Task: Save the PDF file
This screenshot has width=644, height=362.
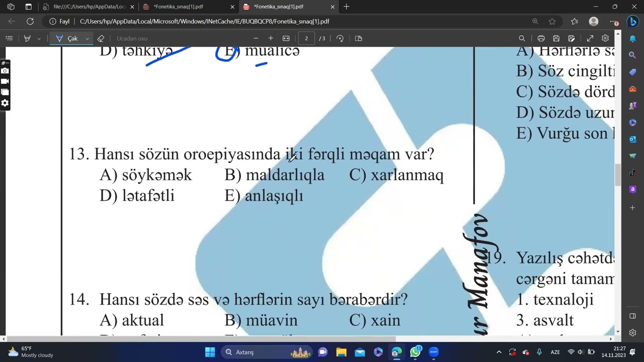Action: tap(556, 38)
